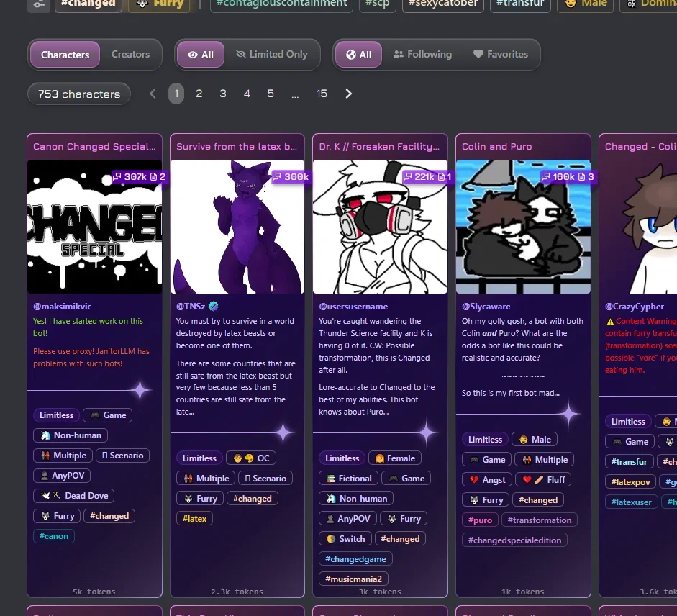Viewport: 677px width, 616px height.
Task: Click the verified badge beside @TNSz
Action: pyautogui.click(x=213, y=307)
